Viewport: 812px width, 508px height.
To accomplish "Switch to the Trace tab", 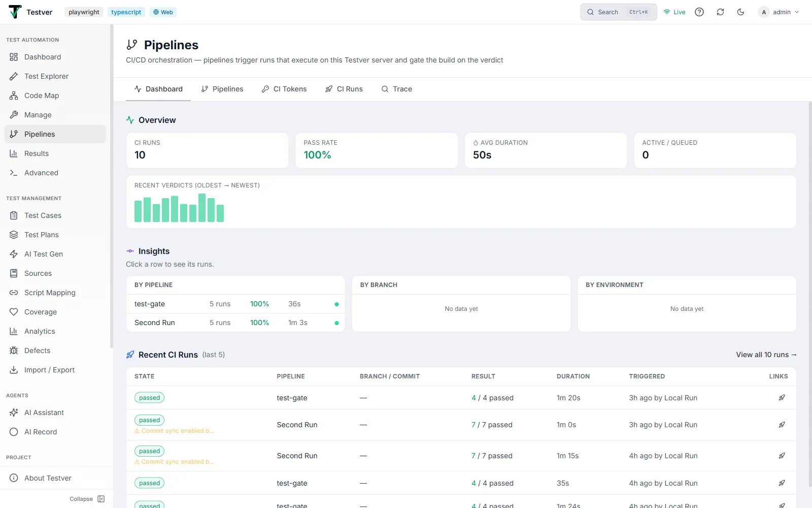I will click(397, 89).
